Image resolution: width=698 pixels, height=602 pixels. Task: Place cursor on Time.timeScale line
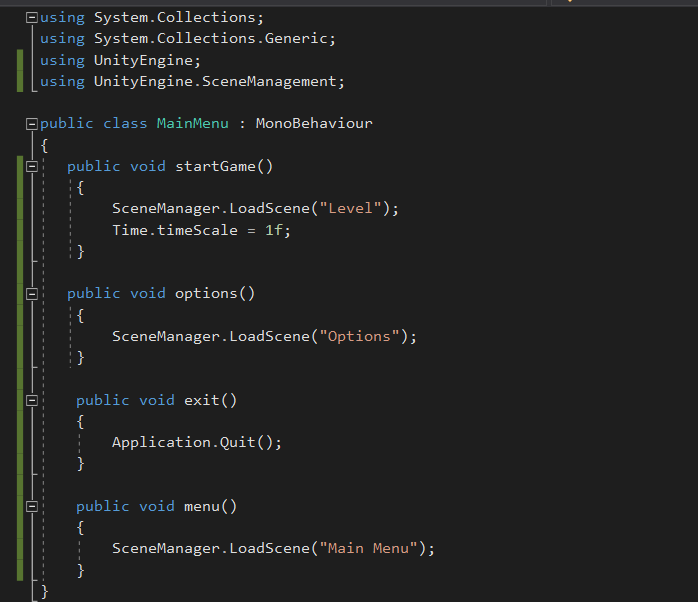(x=200, y=230)
